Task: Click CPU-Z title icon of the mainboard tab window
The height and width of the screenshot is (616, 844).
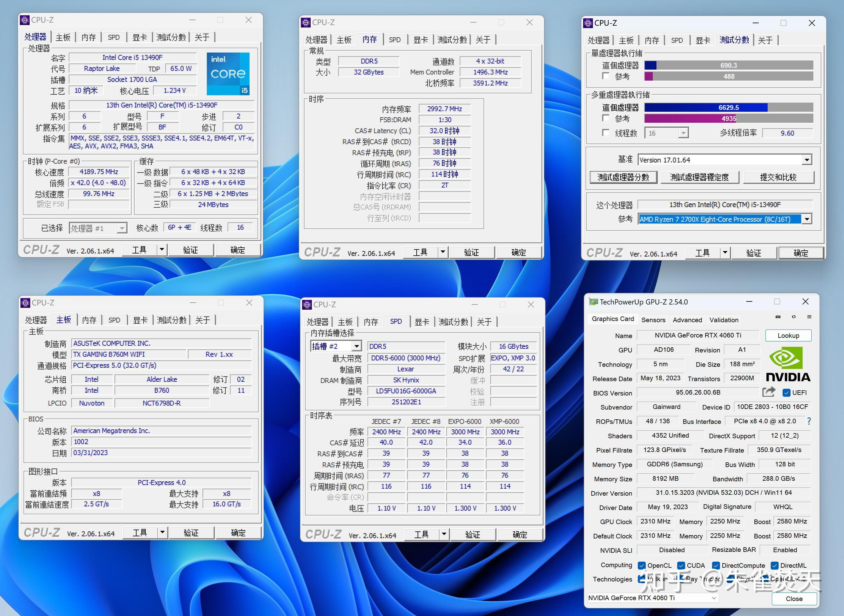Action: click(25, 302)
